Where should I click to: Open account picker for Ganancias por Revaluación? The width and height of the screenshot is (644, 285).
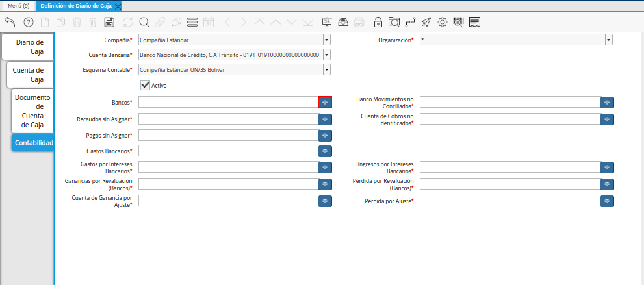click(325, 184)
